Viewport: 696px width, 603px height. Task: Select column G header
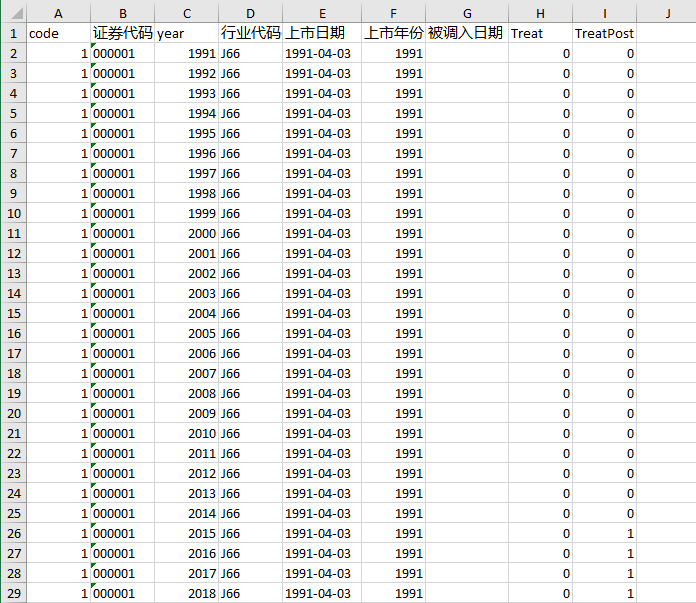(x=467, y=13)
